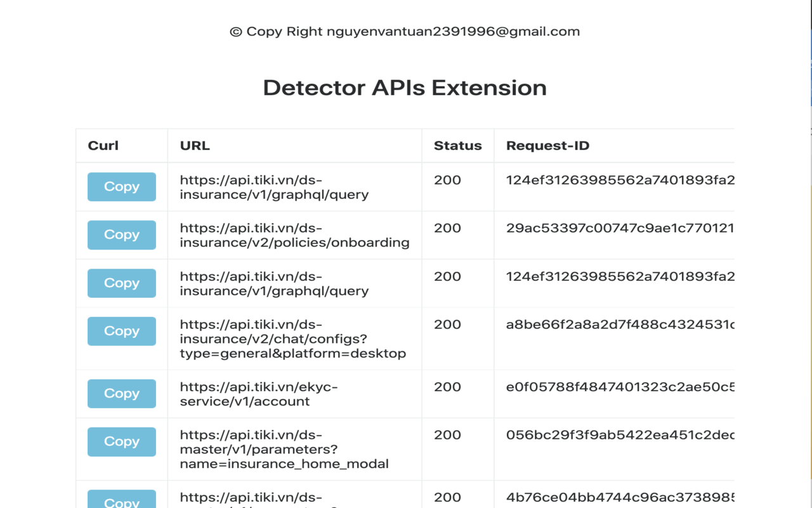Select the chat/configs URL with desktop platform parameter
The height and width of the screenshot is (508, 812).
293,338
